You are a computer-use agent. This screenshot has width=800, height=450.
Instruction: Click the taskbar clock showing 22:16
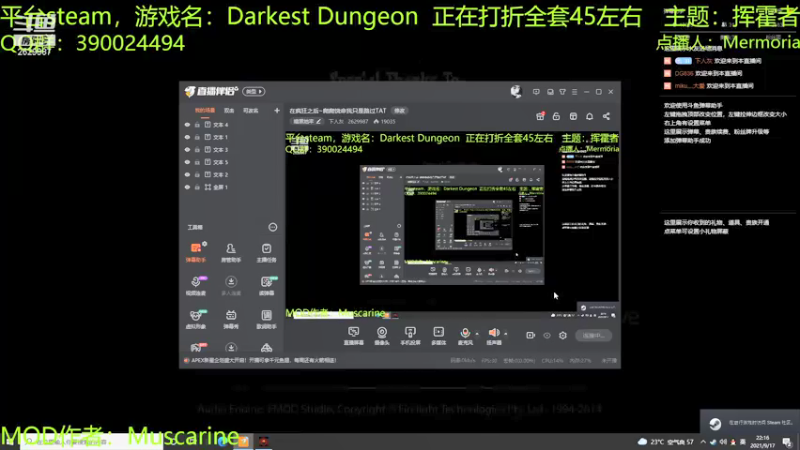[x=762, y=441]
